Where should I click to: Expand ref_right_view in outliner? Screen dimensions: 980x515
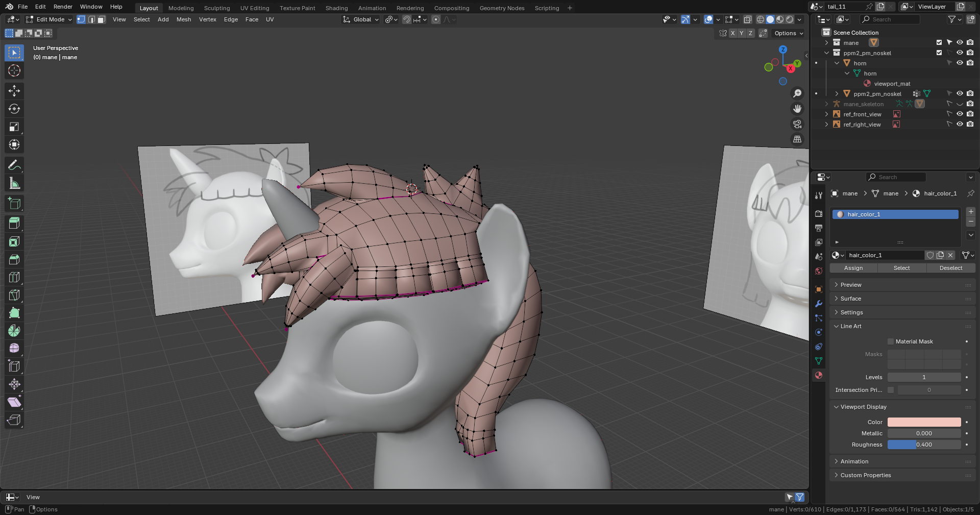(826, 124)
